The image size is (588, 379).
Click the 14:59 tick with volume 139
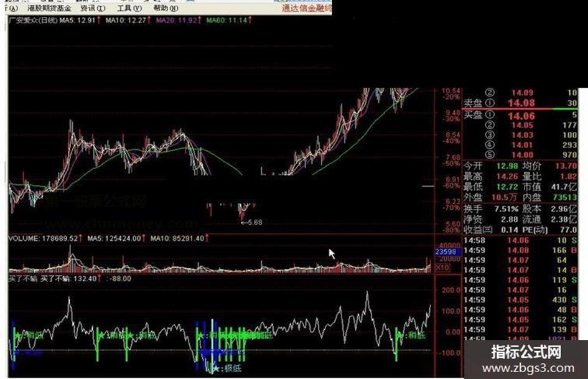pos(521,329)
